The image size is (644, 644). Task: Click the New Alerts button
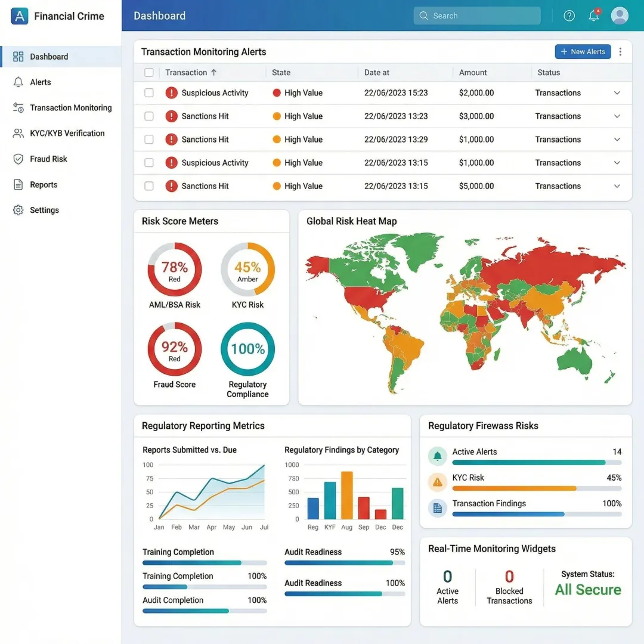pyautogui.click(x=583, y=52)
